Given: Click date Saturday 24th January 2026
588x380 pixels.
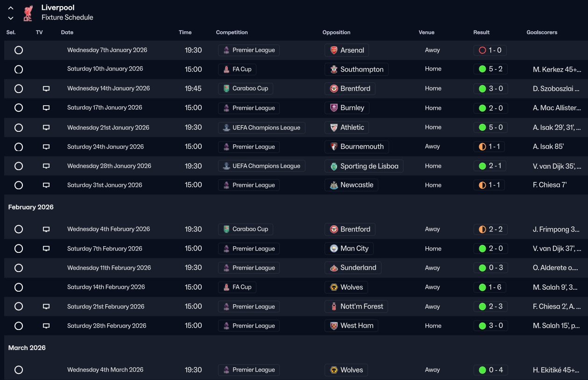Looking at the screenshot, I should (x=106, y=147).
